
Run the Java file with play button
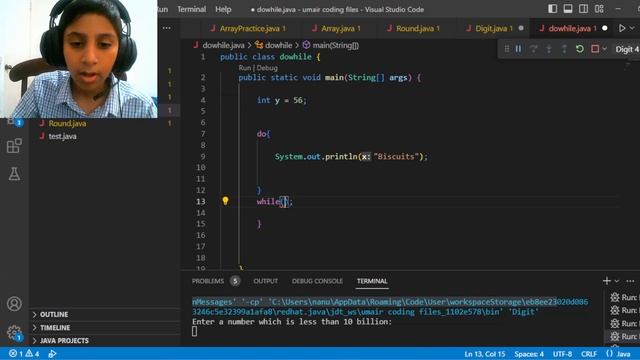(622, 28)
